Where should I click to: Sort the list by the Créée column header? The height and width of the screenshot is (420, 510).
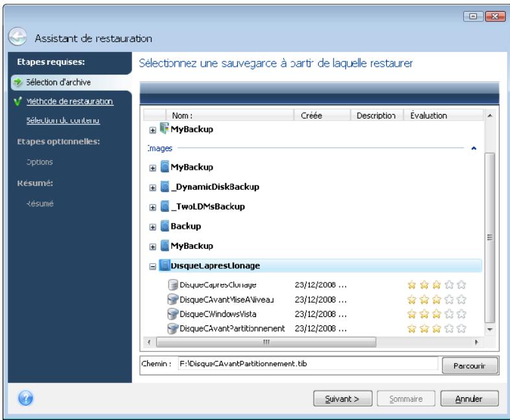click(322, 115)
